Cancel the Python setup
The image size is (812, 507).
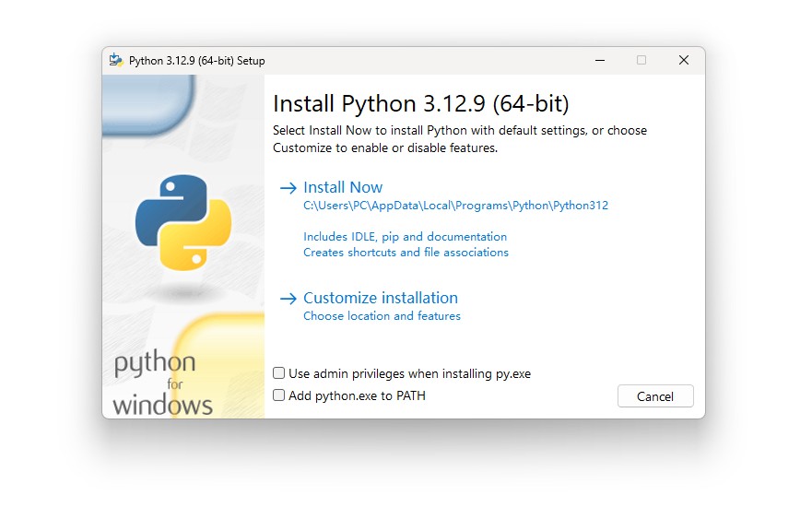655,396
